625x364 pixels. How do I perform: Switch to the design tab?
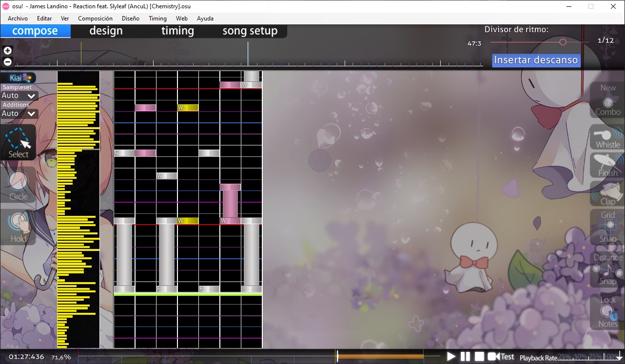point(106,31)
